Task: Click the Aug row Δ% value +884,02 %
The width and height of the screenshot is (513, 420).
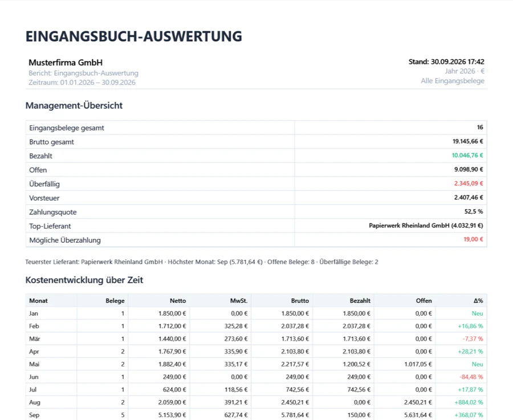Action: [x=469, y=403]
